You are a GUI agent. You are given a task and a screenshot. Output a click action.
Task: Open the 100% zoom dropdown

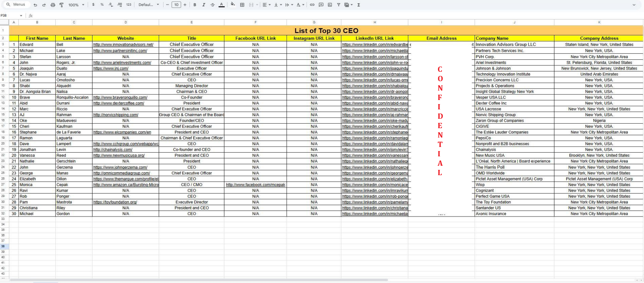point(76,5)
